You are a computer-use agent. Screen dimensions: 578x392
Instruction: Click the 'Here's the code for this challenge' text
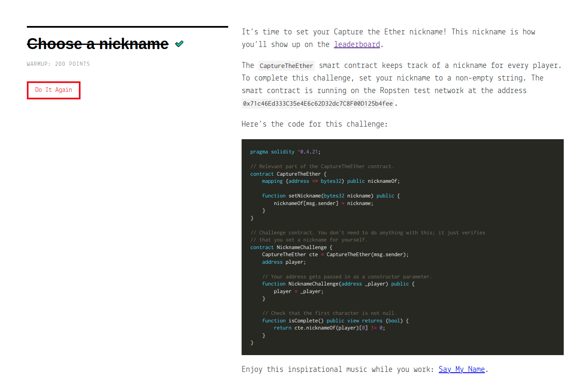pos(315,124)
